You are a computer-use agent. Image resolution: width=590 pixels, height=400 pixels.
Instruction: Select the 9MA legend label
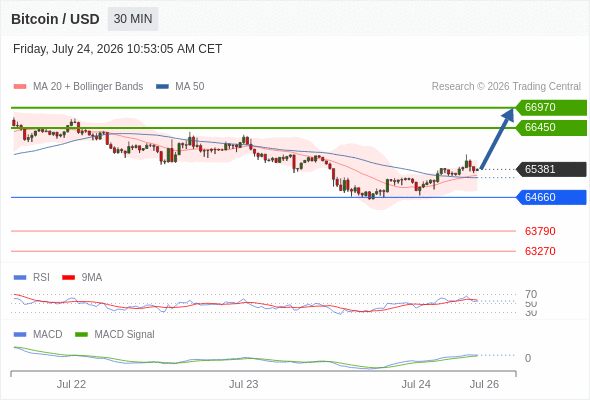pyautogui.click(x=92, y=278)
